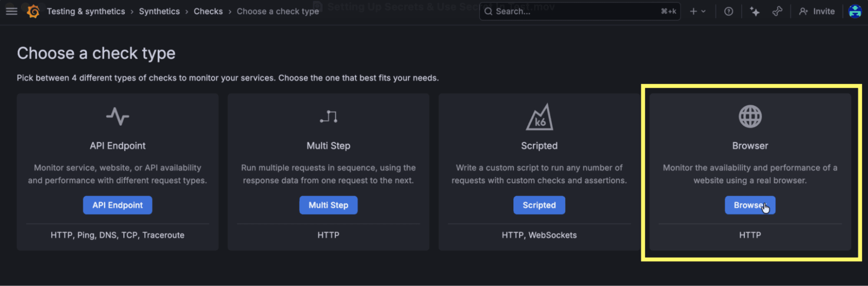Screen dimensions: 868x286
Task: Open the plus new item dropdown
Action: (698, 11)
